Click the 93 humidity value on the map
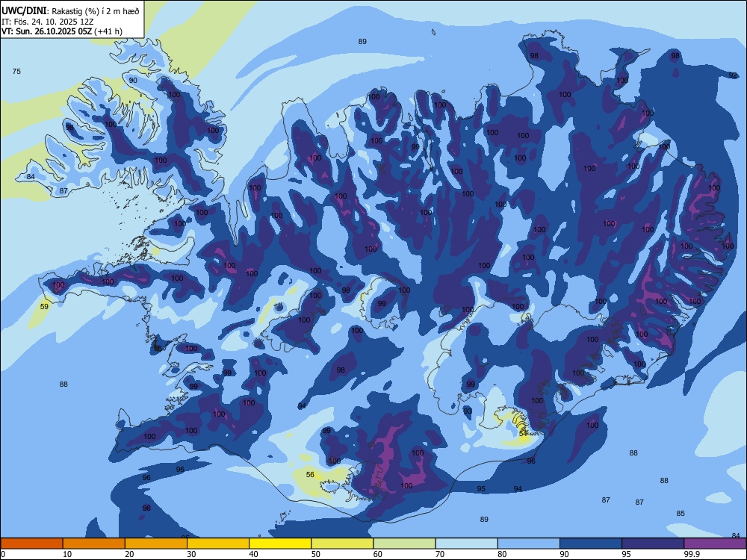The width and height of the screenshot is (747, 560). pos(468,411)
